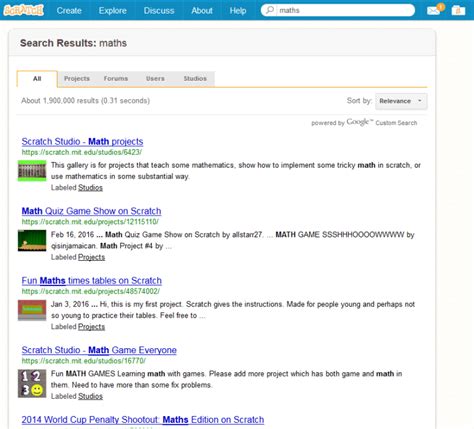Click the Scratch logo
Viewport: 474px width, 429px height.
[23, 10]
